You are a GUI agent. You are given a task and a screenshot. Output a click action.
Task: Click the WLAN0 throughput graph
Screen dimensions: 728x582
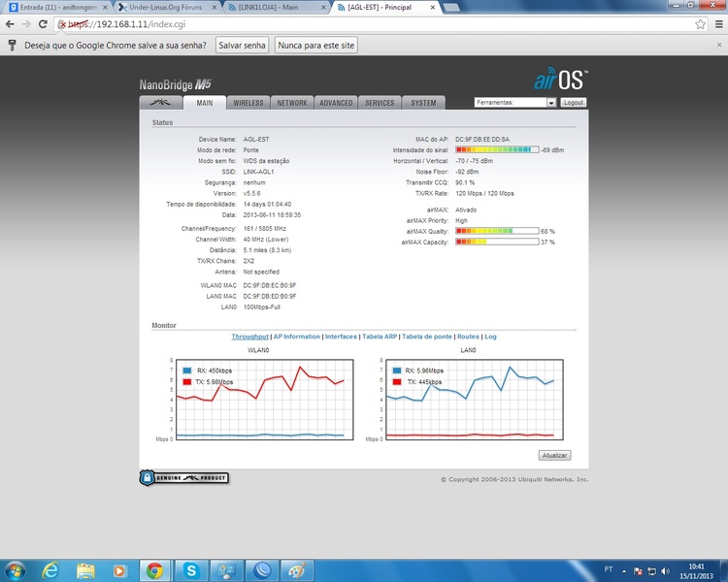[x=265, y=399]
